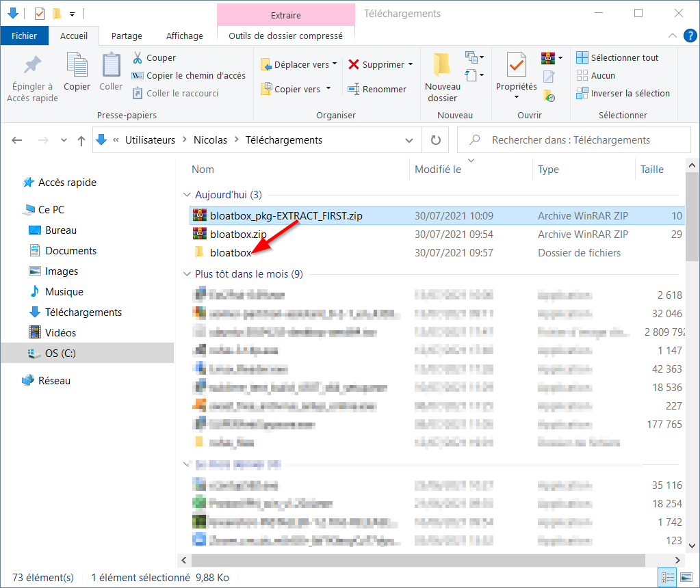This screenshot has height=588, width=700.
Task: Sort by the Nom column header
Action: pyautogui.click(x=203, y=170)
